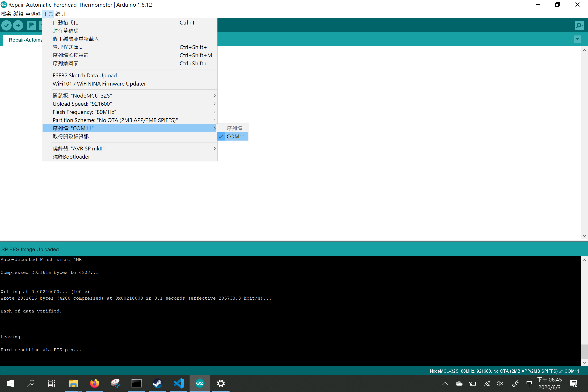Expand the Upload Speed 921600 submenu
Screen dimensions: 588x392
click(x=130, y=104)
